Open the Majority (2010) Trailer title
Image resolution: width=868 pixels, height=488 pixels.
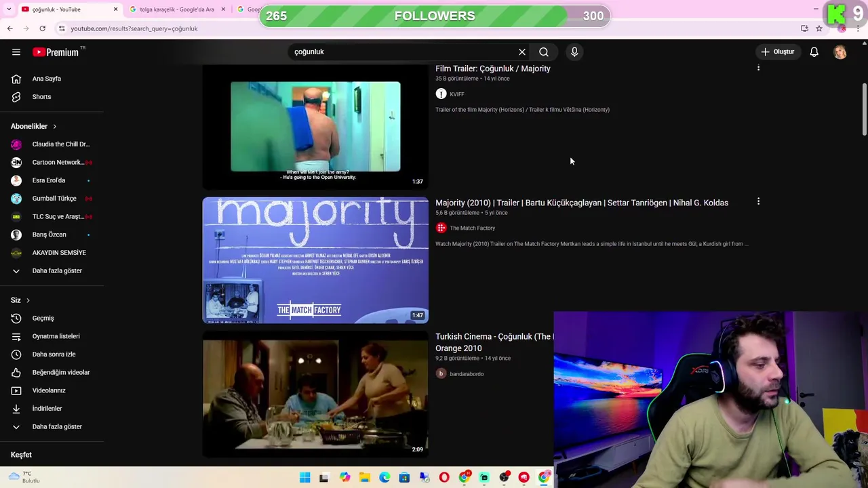[x=582, y=203]
